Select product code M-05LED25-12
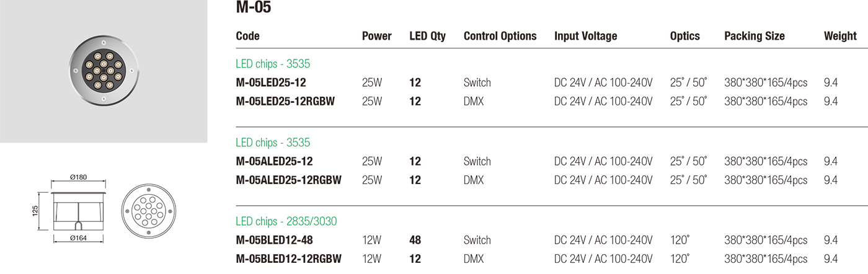868x274 pixels. tap(271, 82)
